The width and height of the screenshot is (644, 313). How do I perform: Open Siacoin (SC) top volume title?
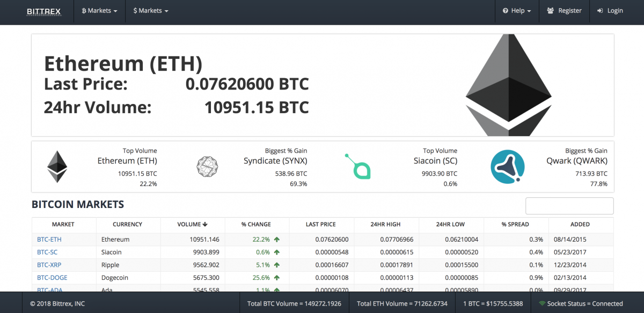(435, 161)
